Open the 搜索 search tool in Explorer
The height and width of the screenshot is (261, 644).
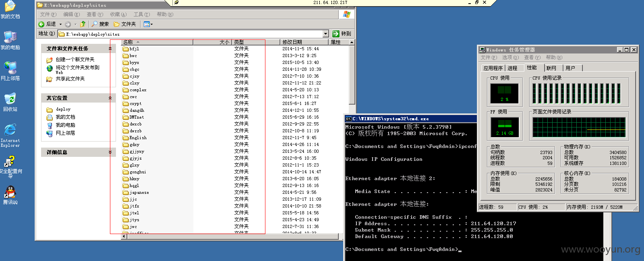[x=100, y=24]
